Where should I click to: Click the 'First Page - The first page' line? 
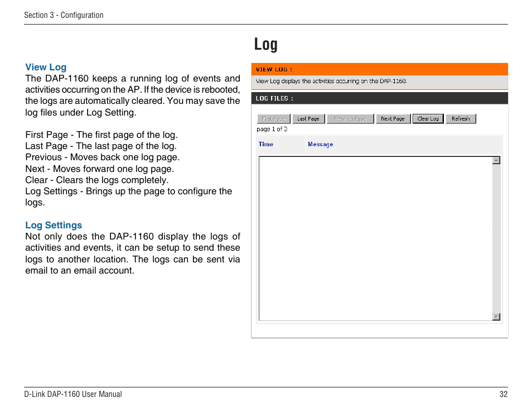[x=101, y=135]
